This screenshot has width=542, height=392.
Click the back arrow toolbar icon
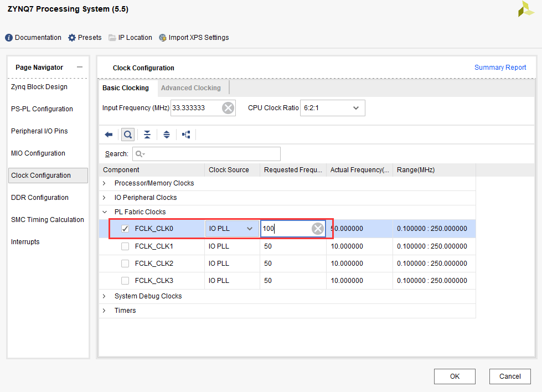pos(109,135)
